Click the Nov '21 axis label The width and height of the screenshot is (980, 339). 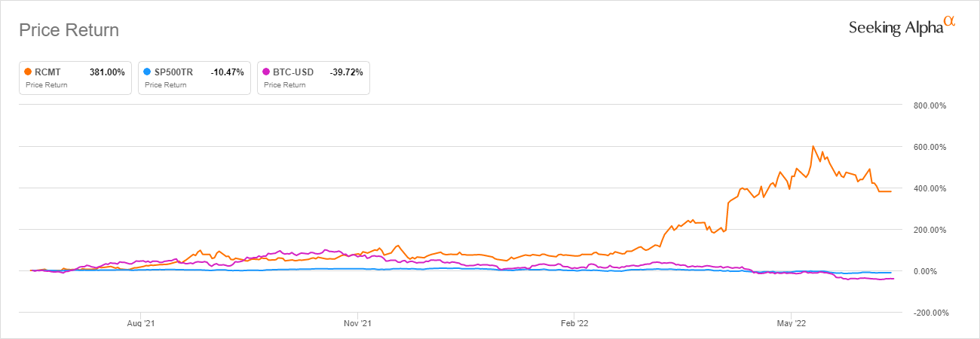[357, 323]
